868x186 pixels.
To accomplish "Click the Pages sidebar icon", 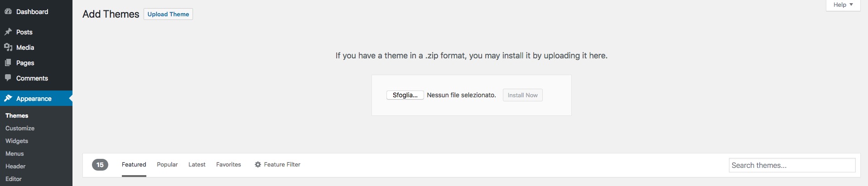I will tap(8, 63).
